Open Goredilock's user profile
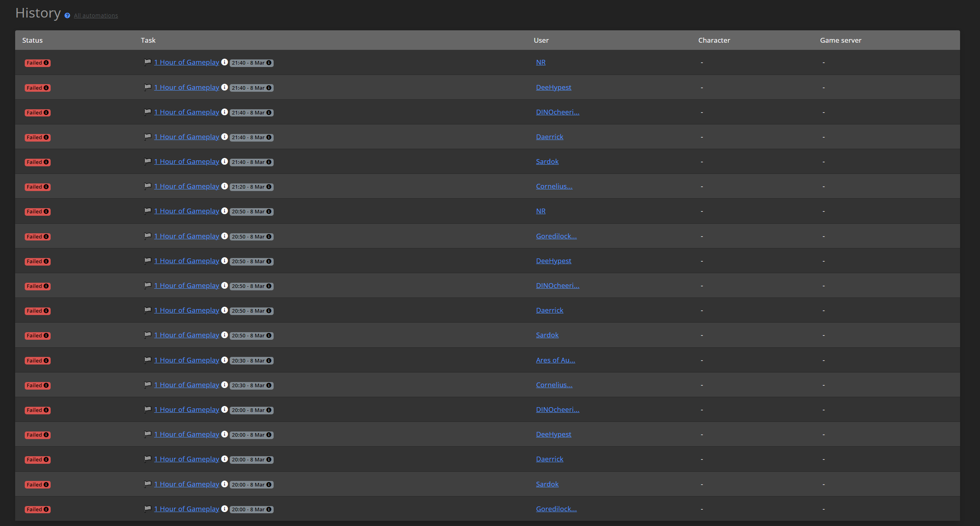980x526 pixels. tap(556, 236)
